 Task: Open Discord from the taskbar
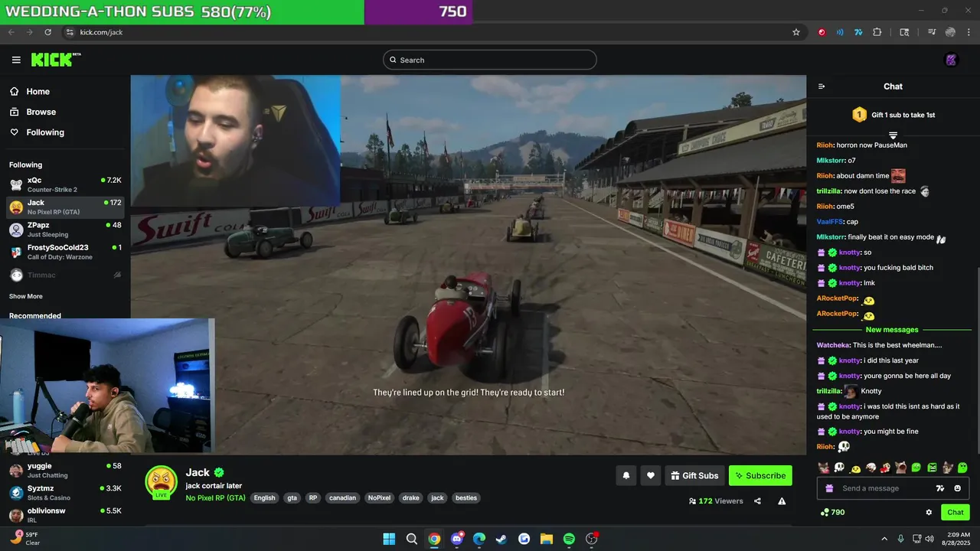click(x=457, y=539)
